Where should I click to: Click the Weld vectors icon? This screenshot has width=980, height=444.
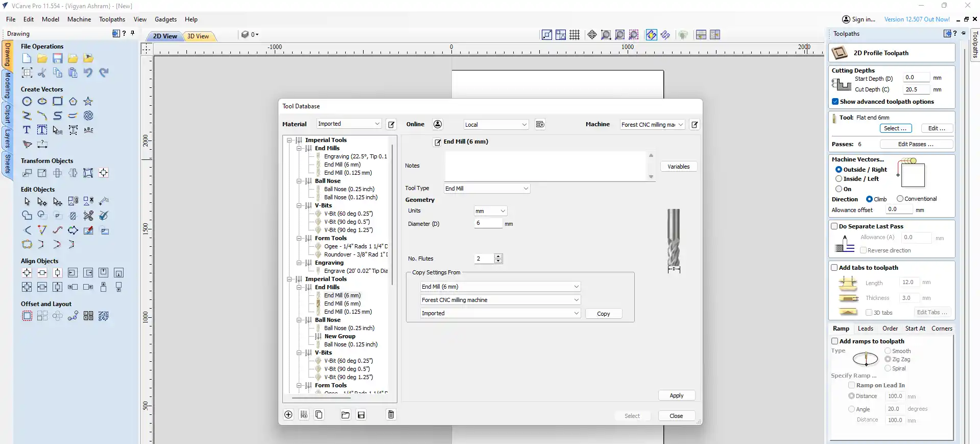pyautogui.click(x=27, y=216)
